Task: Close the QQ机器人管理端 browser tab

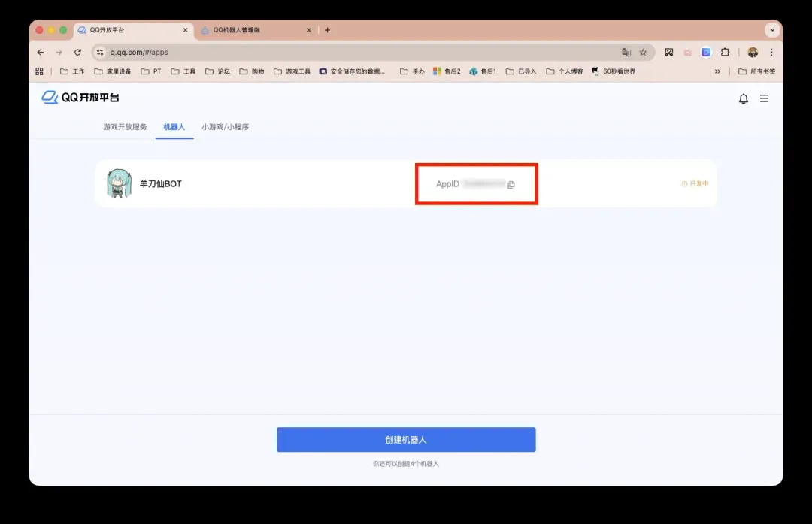Action: pos(309,30)
